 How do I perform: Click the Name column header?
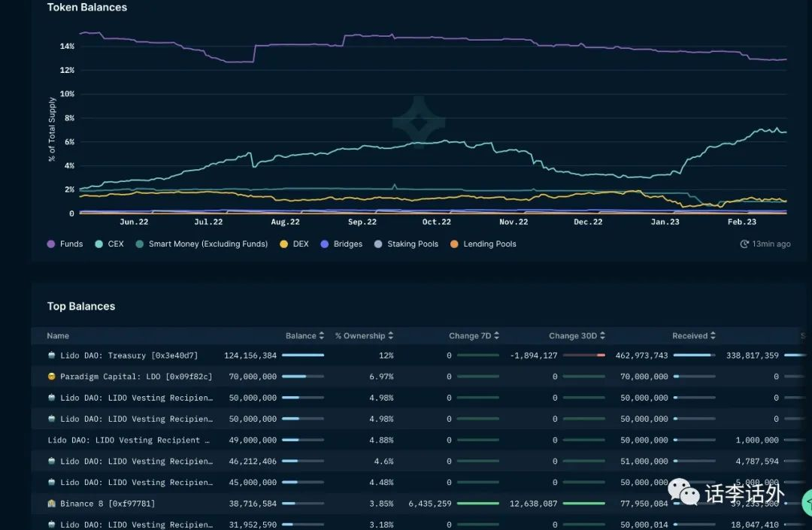pos(58,336)
